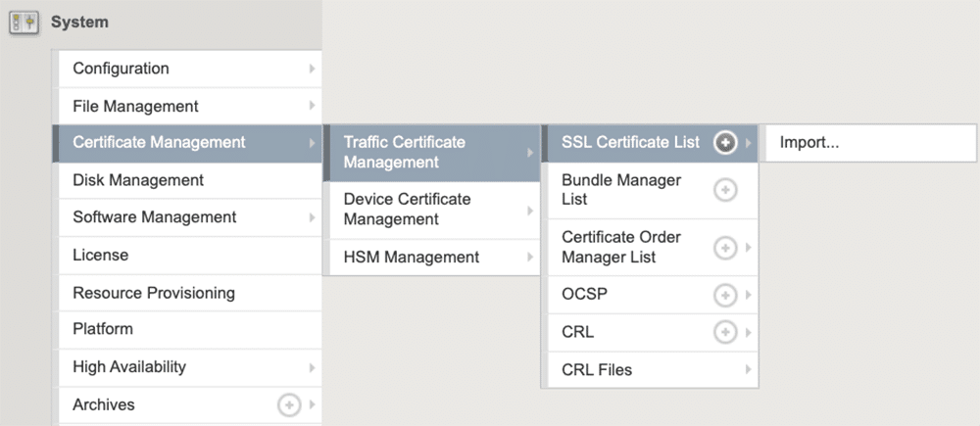Expand the File Management submenu arrow
The width and height of the screenshot is (980, 426).
click(312, 106)
